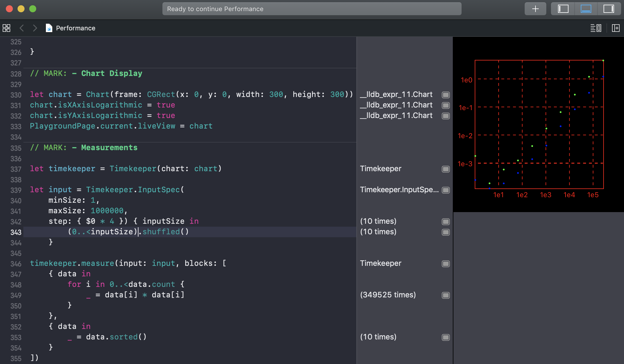Click the chart live view plot
The image size is (624, 364).
click(539, 124)
